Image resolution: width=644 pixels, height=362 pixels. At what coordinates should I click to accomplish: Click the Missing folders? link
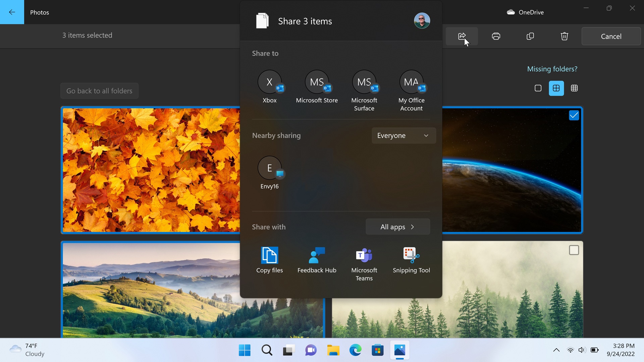tap(552, 69)
